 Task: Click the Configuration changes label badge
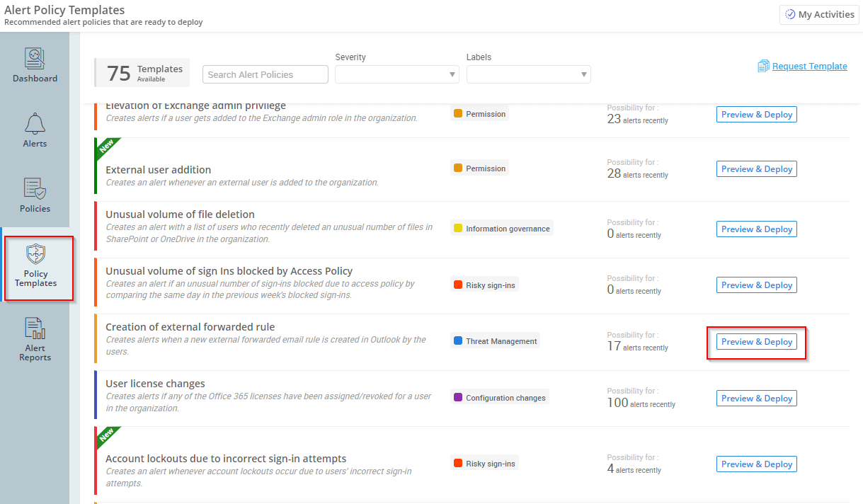click(499, 397)
